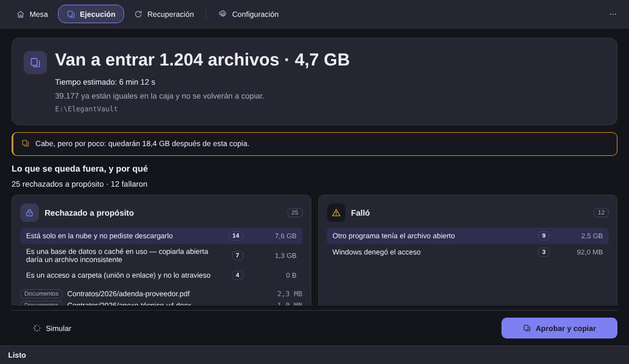Viewport: 629px width, 364px height.
Task: Click the icon inside Aprobar y copiar
Action: pyautogui.click(x=527, y=328)
